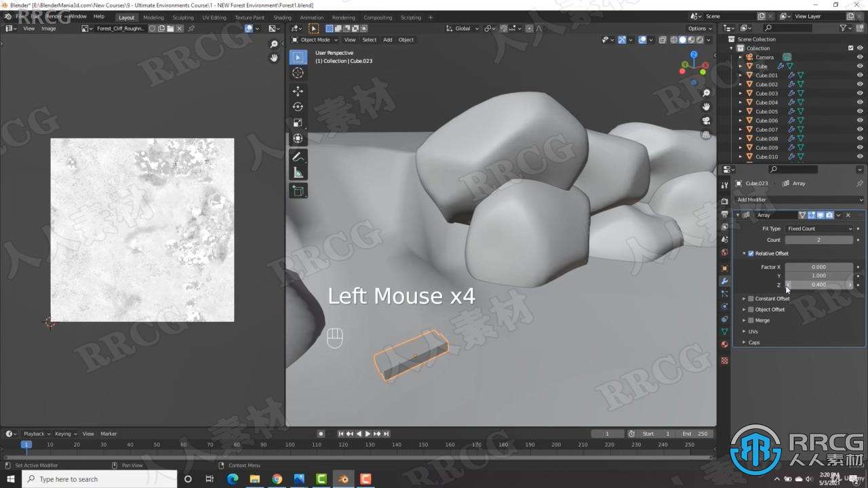Click the pan hand icon in image editor
This screenshot has height=488, width=868.
coord(274,58)
